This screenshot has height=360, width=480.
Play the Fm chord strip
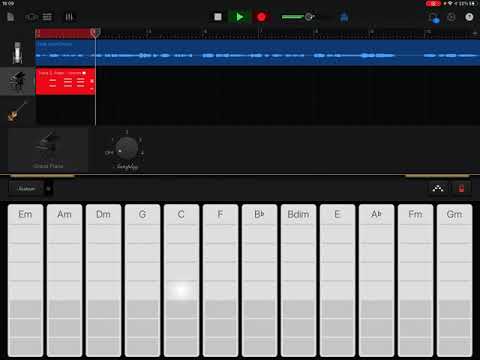pyautogui.click(x=415, y=280)
